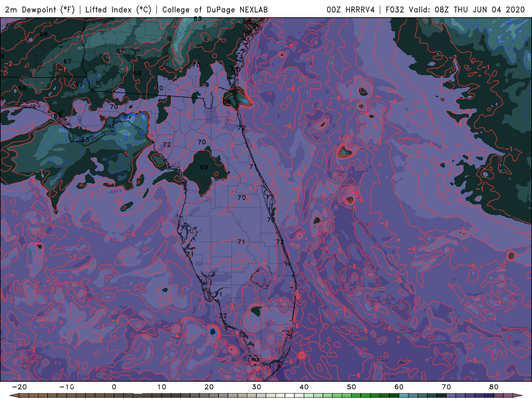Click the "College of DuPage NEXLAB" text
The height and width of the screenshot is (399, 532).
[215, 10]
